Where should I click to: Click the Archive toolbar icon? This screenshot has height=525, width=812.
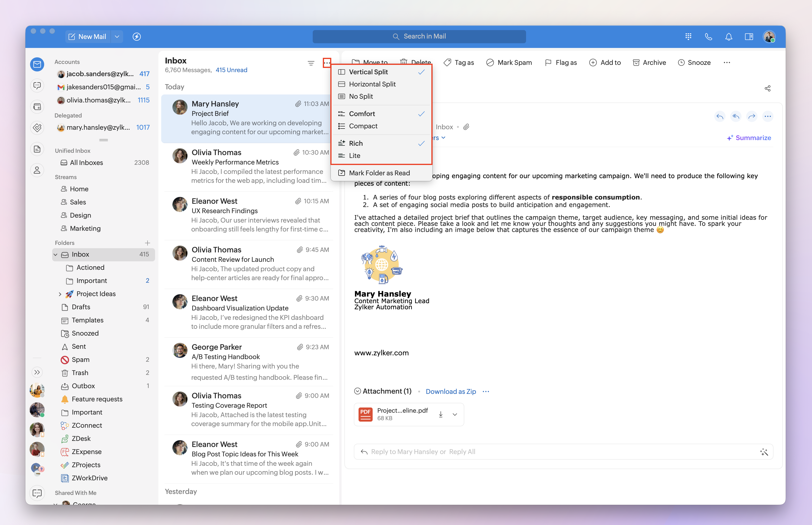click(x=636, y=62)
